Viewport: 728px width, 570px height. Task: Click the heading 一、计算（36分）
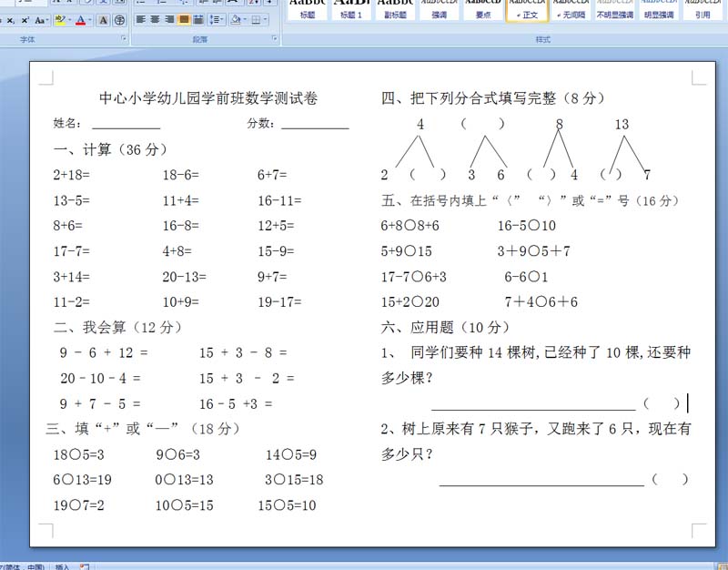[x=110, y=149]
